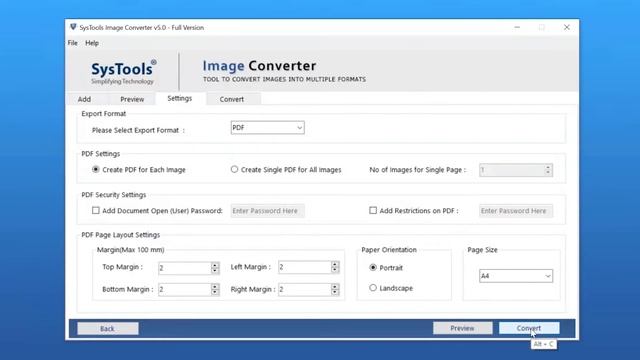Screen dimensions: 640x360
Task: Click the Bottom Margin value field
Action: 184,289
